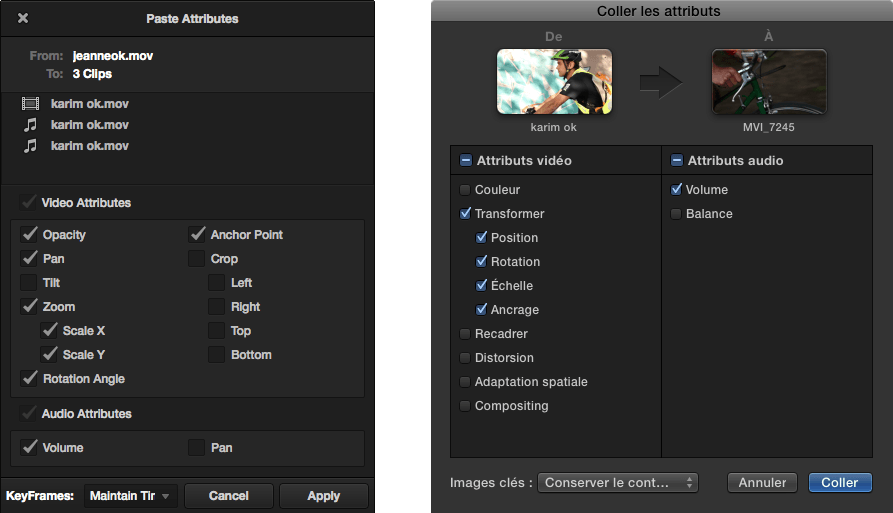Uncheck Rotation under Transformer
The image size is (893, 513).
[481, 261]
